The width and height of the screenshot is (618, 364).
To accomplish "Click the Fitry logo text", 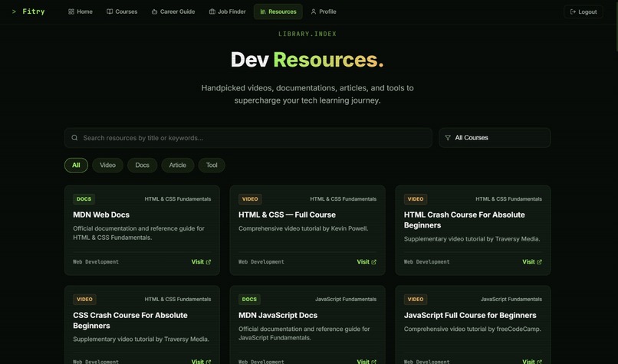I will point(34,11).
